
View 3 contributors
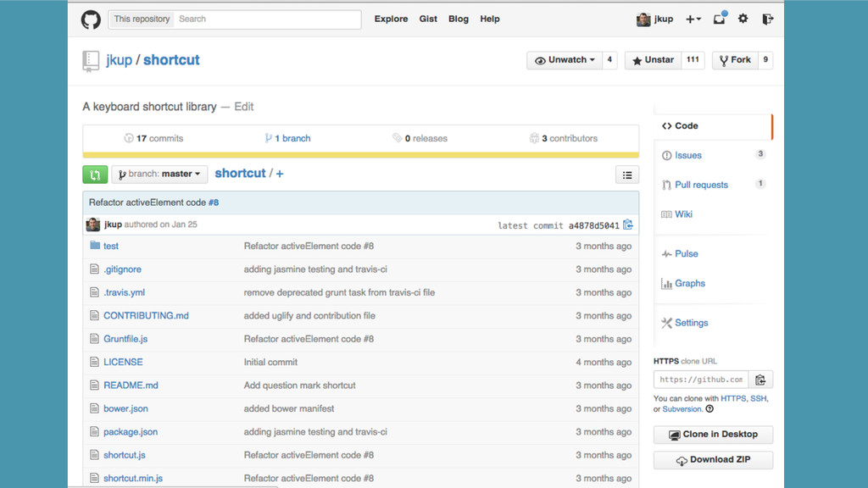click(564, 138)
